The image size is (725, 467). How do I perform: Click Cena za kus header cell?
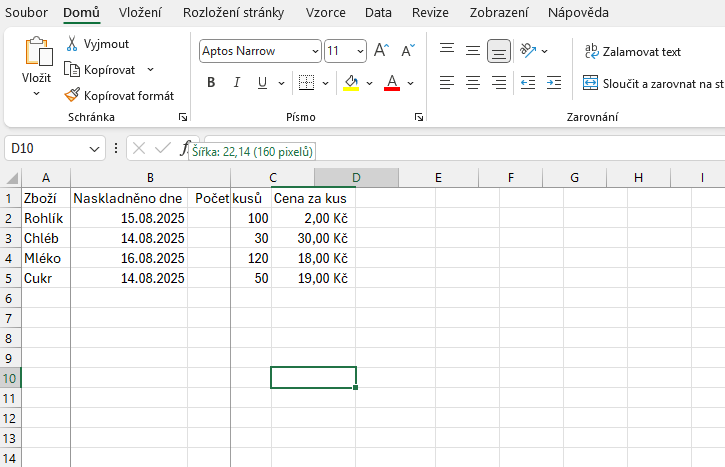[313, 198]
